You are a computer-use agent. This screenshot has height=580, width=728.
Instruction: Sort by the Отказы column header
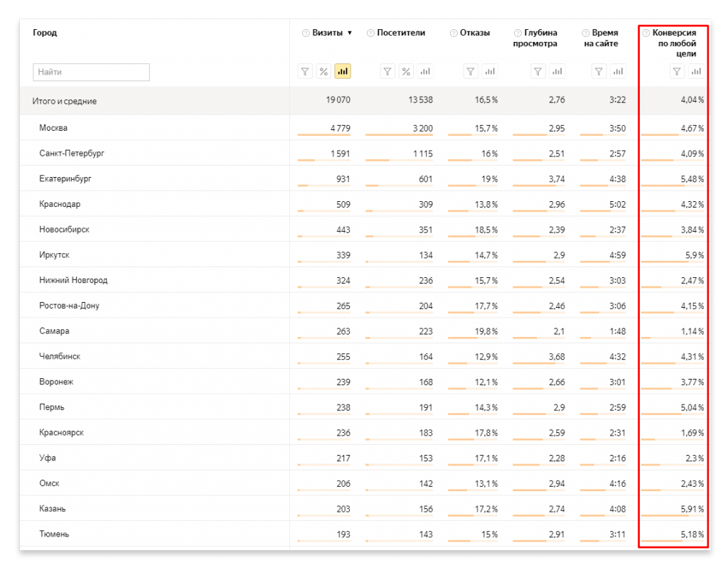point(475,33)
